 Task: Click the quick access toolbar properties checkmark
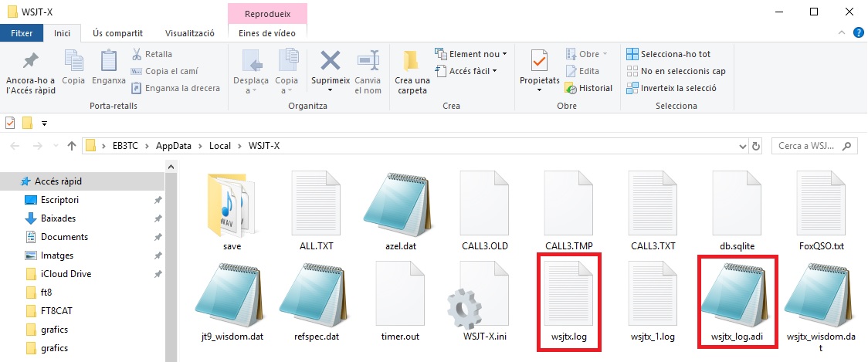[10, 122]
